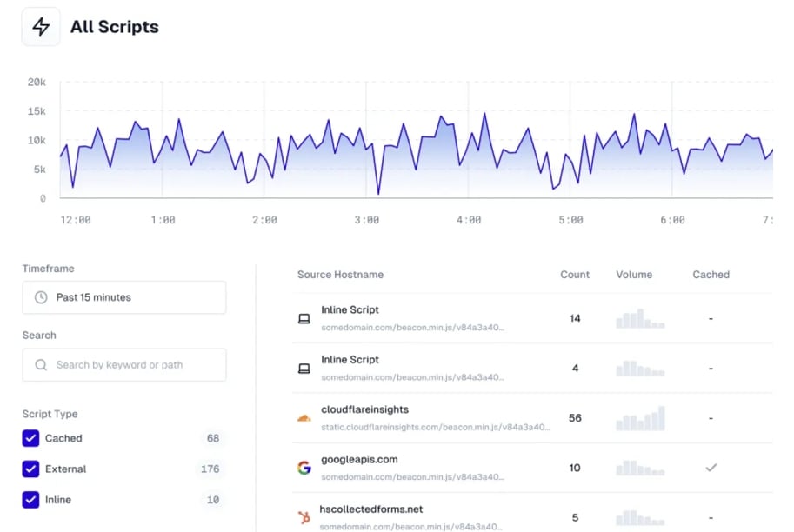Screen dimensions: 794x532
Task: Uncheck the External script type checkbox
Action: (30, 469)
